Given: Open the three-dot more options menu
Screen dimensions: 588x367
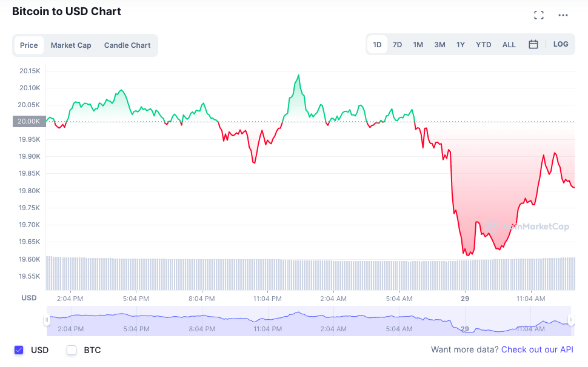Looking at the screenshot, I should click(x=563, y=15).
